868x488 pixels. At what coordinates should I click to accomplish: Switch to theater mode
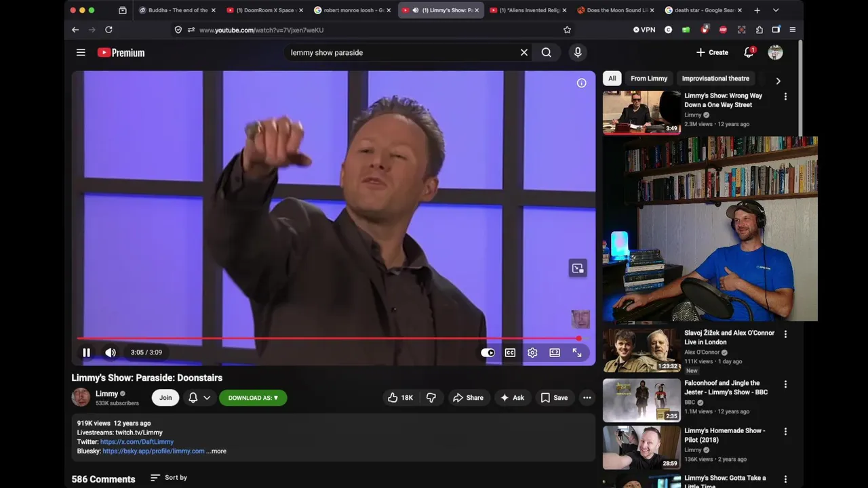(x=555, y=352)
